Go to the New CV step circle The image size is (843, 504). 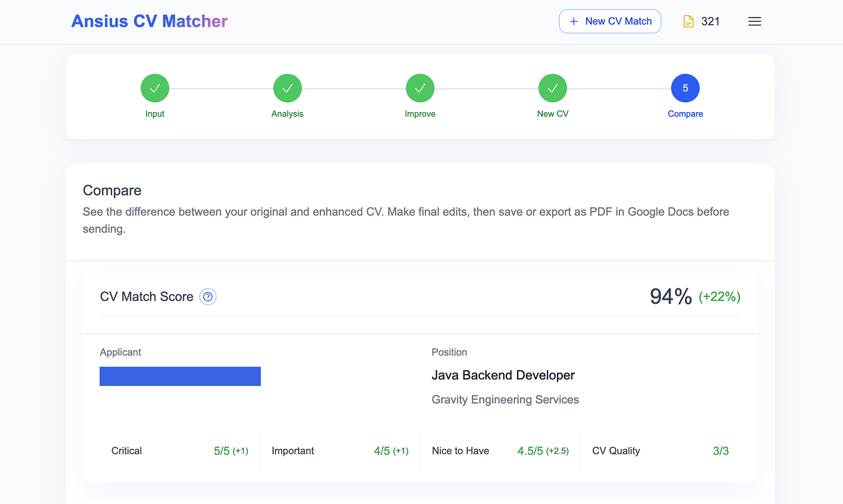click(x=553, y=88)
